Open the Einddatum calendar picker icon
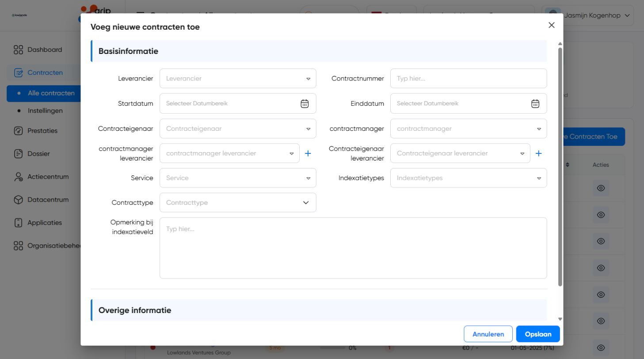The width and height of the screenshot is (644, 359). [x=535, y=103]
